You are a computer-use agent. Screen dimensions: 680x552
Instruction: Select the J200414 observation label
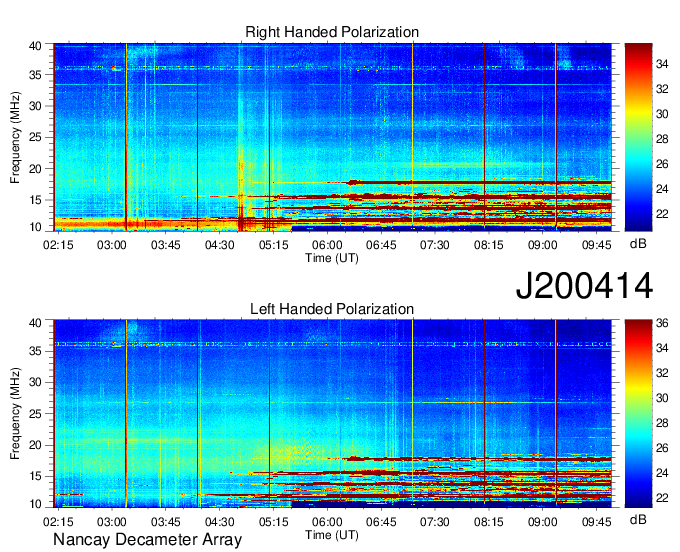[x=584, y=285]
